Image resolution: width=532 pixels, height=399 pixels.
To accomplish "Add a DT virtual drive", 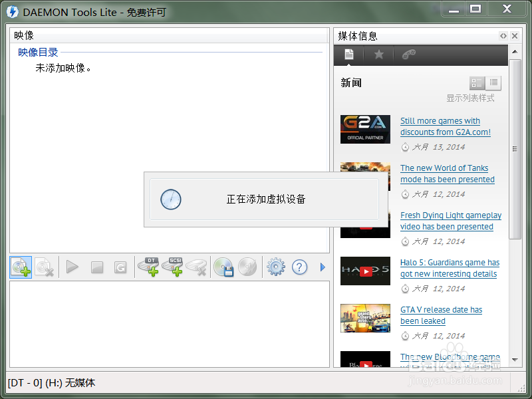I will click(148, 267).
